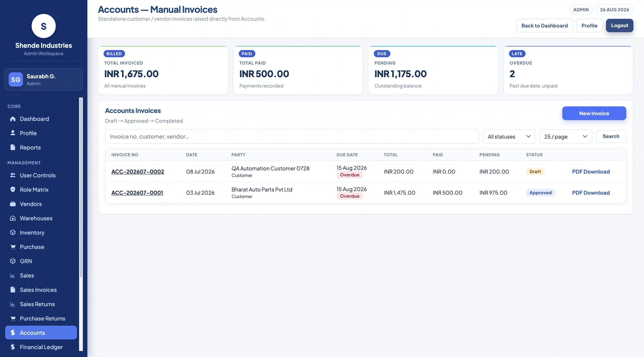644x357 pixels.
Task: Download PDF for invoice ACC-202607-0001
Action: pyautogui.click(x=591, y=193)
